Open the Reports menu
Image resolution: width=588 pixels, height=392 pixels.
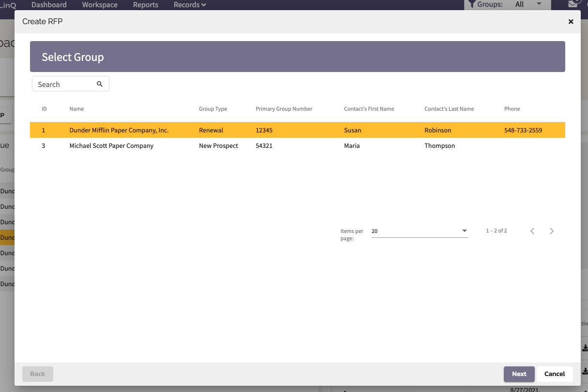click(x=145, y=5)
